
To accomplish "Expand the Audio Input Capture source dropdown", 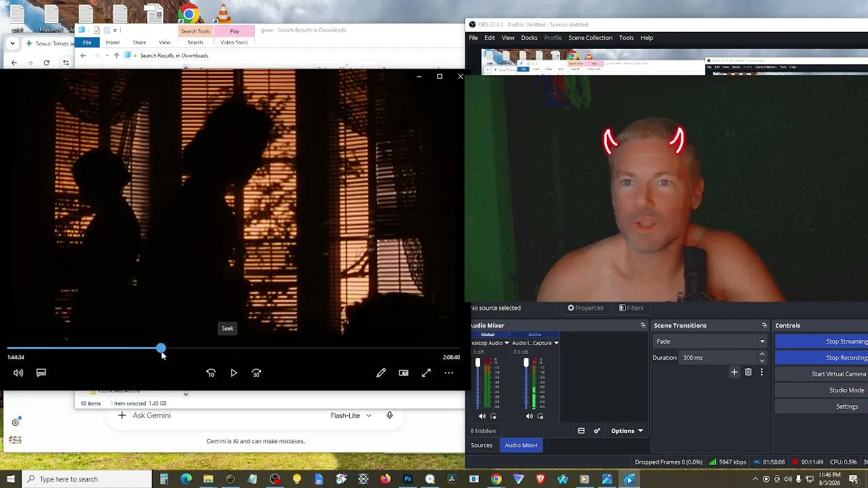I will (556, 343).
